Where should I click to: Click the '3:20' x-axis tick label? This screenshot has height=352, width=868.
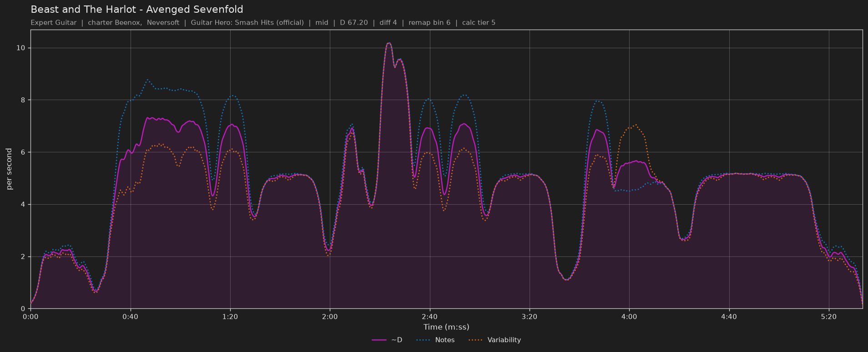point(530,317)
